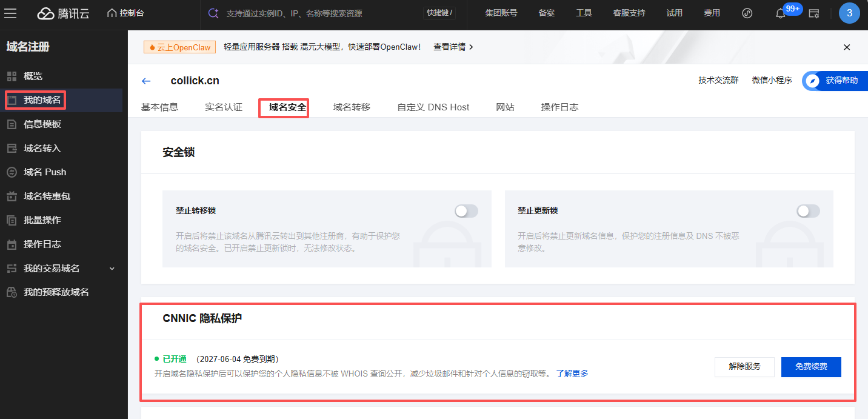Click the 快捷键 shortcut hint

coord(439,13)
